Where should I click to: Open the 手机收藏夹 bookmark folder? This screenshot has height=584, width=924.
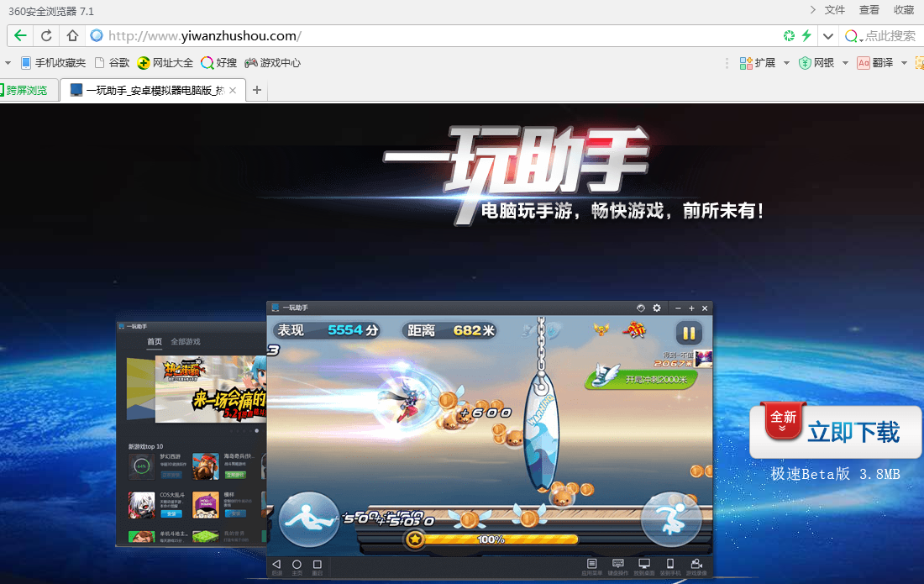click(x=53, y=62)
